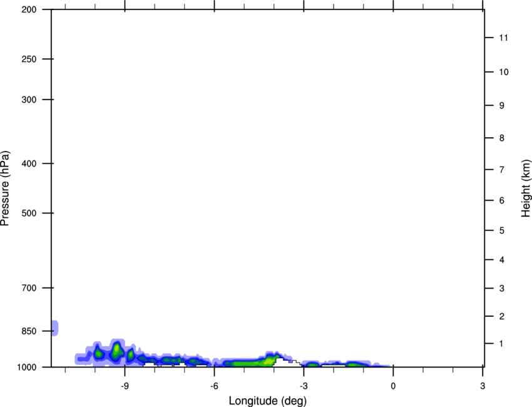Click the 'Longitude (deg)' axis title
The width and height of the screenshot is (532, 407).
pyautogui.click(x=268, y=401)
